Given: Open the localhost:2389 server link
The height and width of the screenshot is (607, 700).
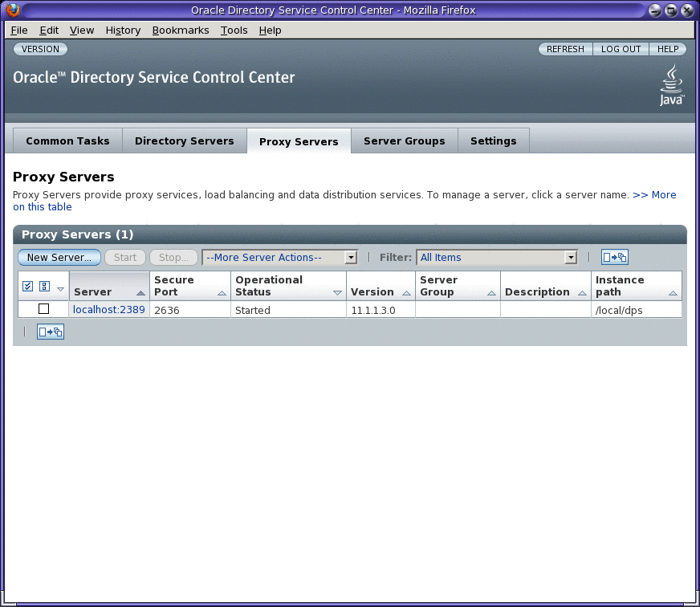Looking at the screenshot, I should [109, 310].
